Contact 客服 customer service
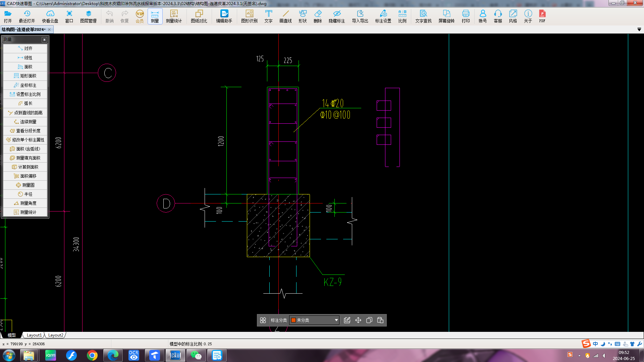 498,16
